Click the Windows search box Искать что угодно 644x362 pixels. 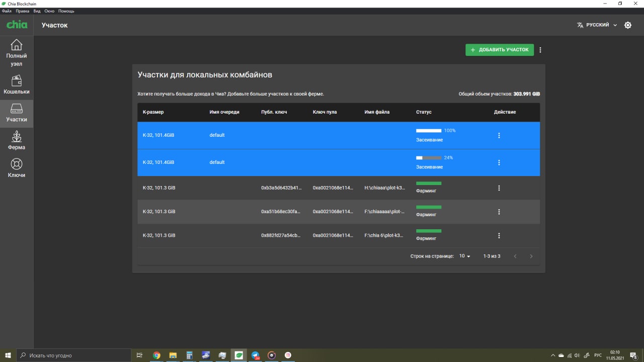pyautogui.click(x=73, y=355)
